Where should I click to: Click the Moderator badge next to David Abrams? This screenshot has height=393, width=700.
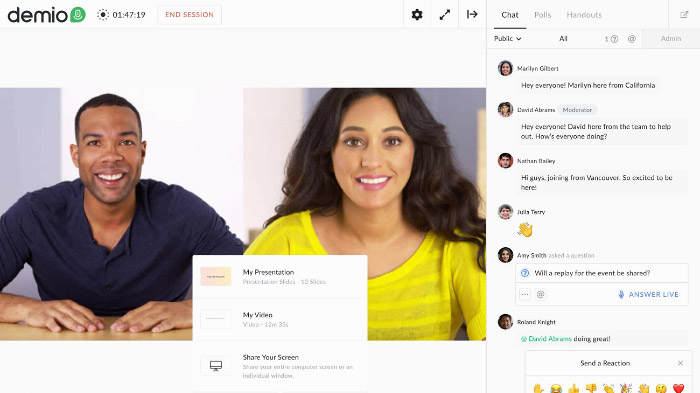pyautogui.click(x=577, y=109)
